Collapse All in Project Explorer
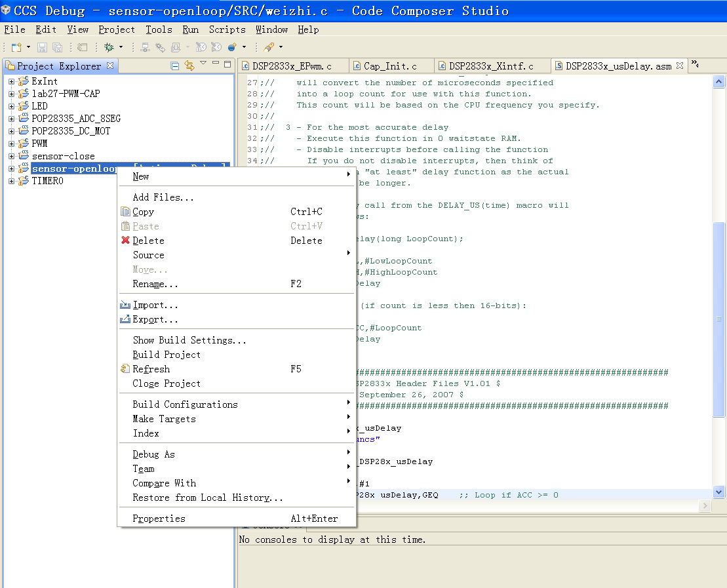Image resolution: width=727 pixels, height=588 pixels. click(175, 66)
